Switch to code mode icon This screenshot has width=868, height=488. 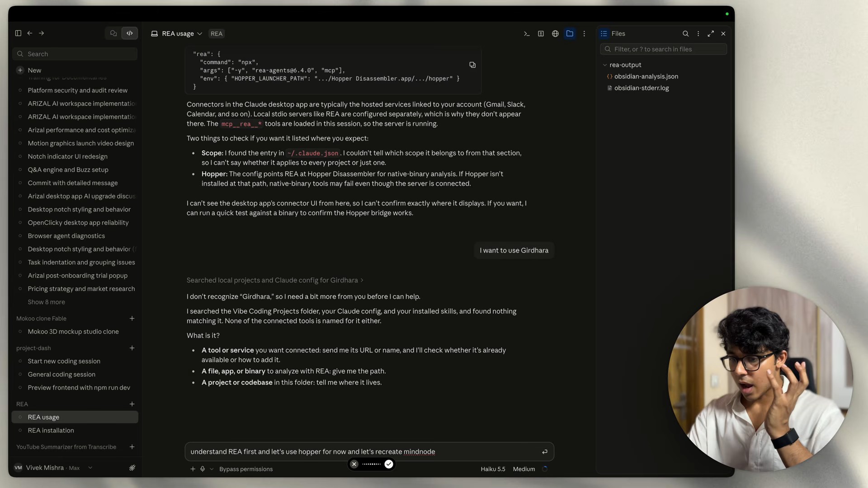(x=130, y=33)
